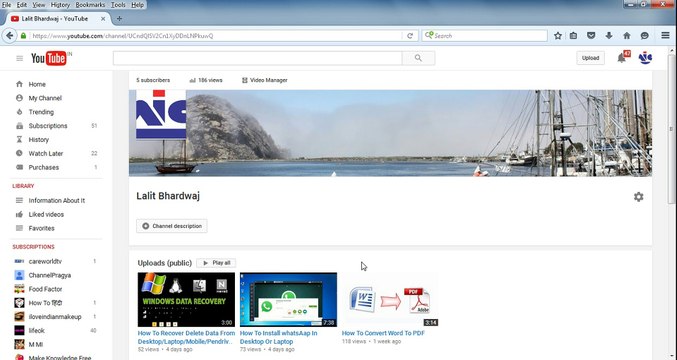Go to Firefox home page icon
The image size is (677, 360).
tap(627, 36)
